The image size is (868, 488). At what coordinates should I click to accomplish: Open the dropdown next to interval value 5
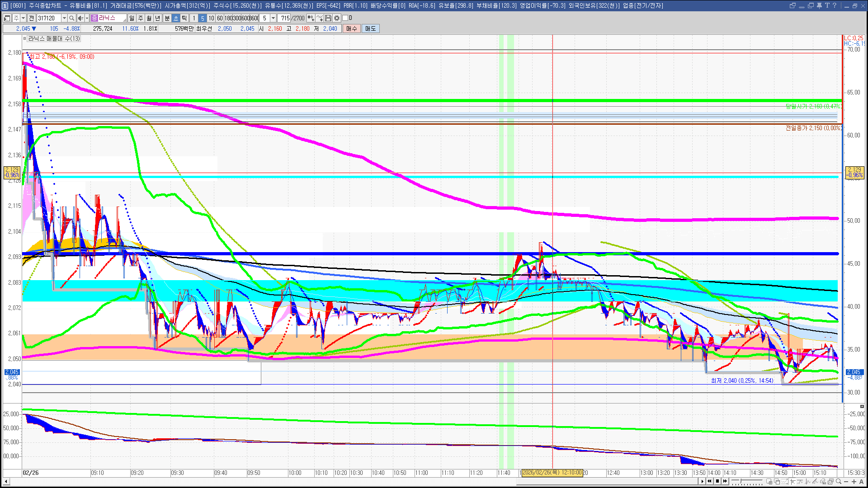[x=273, y=18]
